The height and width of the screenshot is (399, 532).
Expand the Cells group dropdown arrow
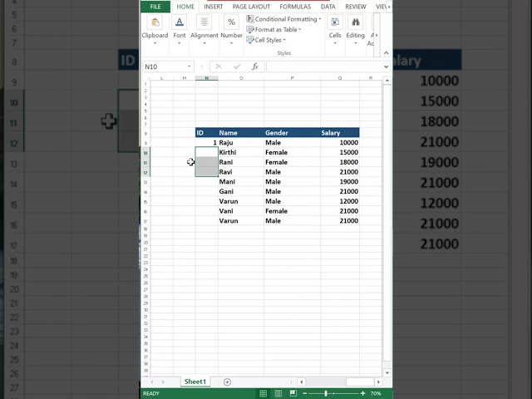[335, 43]
